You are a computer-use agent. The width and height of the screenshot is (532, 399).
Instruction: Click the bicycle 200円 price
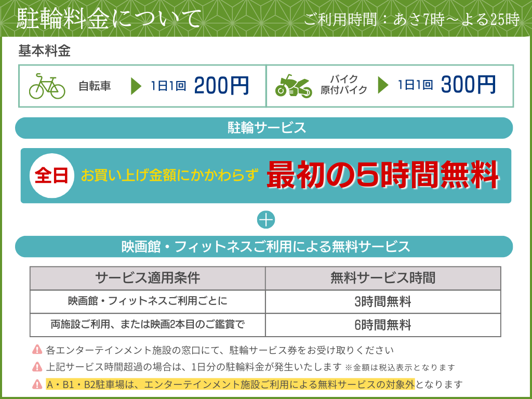tap(222, 86)
